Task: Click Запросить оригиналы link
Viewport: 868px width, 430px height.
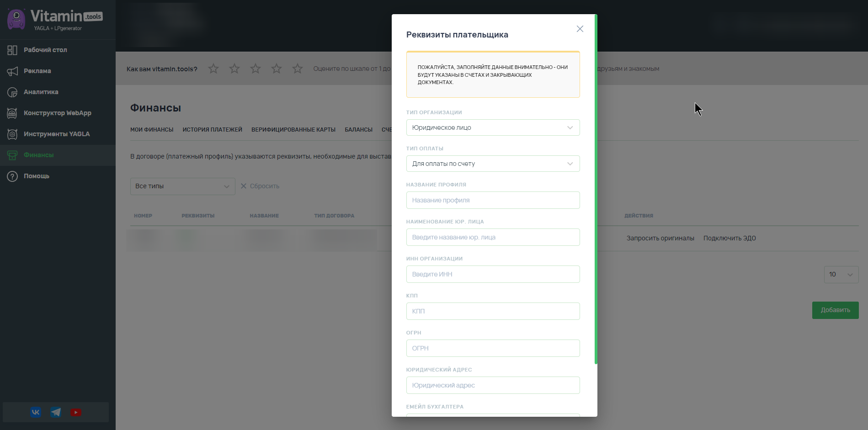Action: coord(660,238)
